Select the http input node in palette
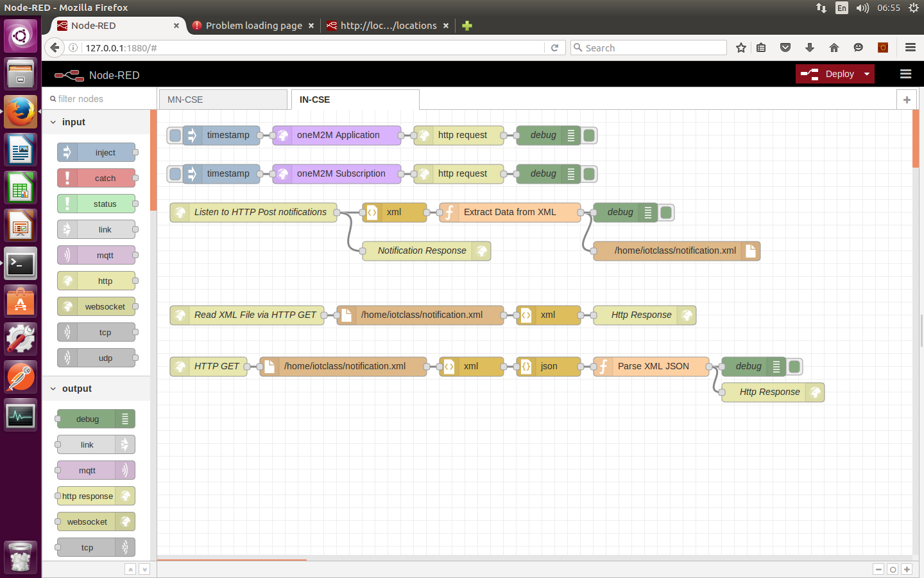924x578 pixels. point(96,281)
